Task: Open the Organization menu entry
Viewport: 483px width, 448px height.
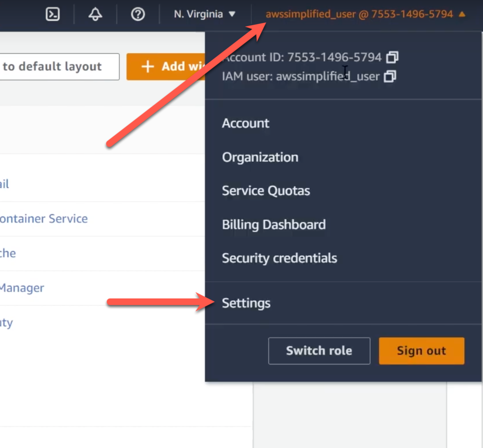Action: [x=260, y=157]
